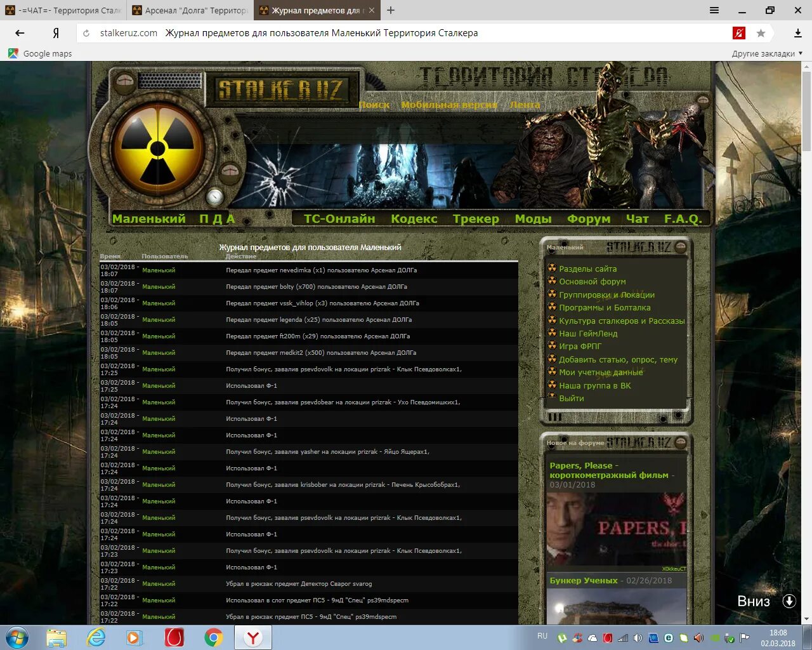Open Мои учетные данные link

(x=601, y=373)
